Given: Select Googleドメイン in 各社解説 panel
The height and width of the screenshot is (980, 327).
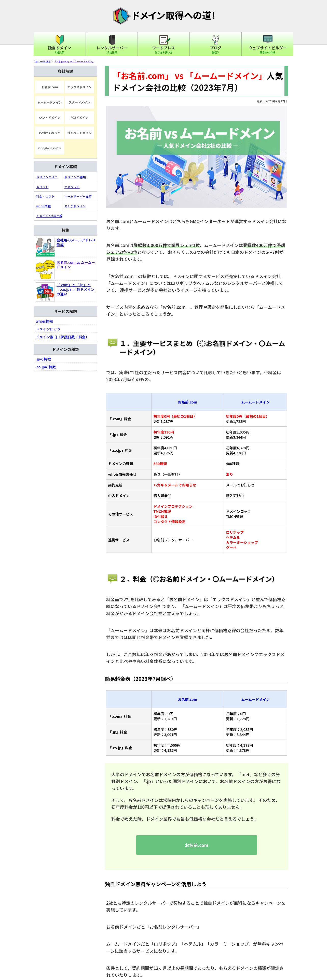Looking at the screenshot, I should click(x=50, y=148).
